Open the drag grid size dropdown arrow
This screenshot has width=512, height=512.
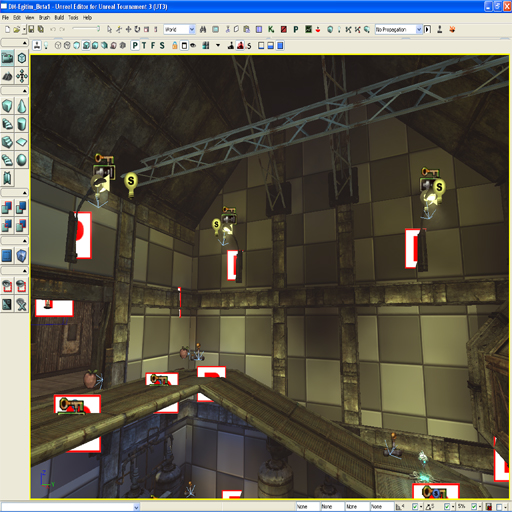click(420, 507)
